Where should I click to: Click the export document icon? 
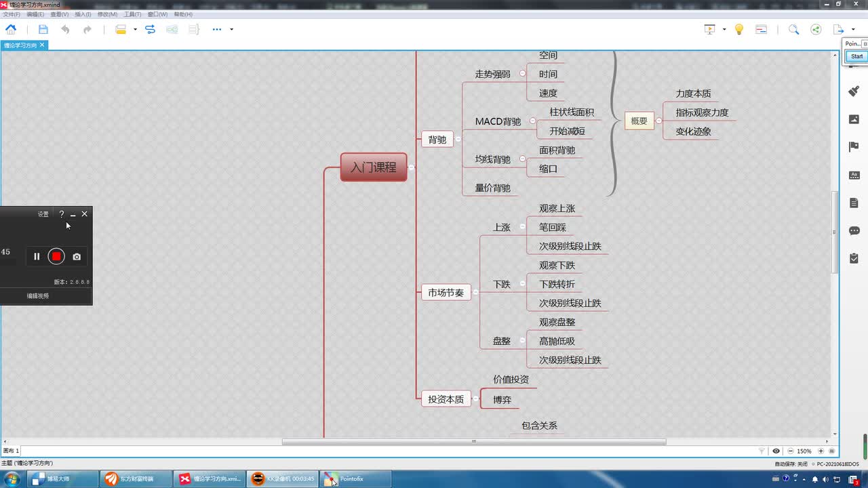tap(838, 29)
